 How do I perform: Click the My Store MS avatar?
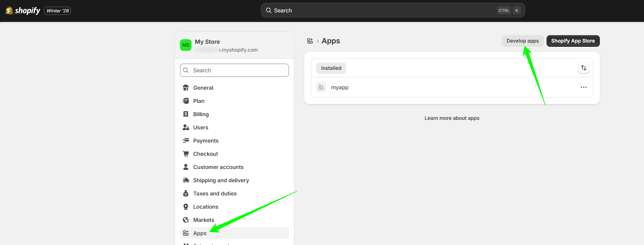point(186,45)
